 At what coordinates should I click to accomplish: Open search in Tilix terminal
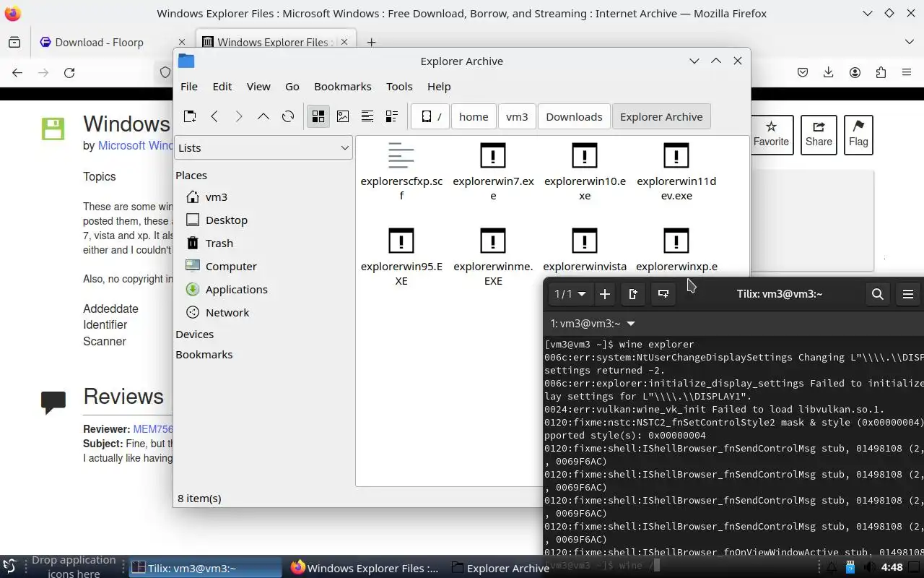878,294
